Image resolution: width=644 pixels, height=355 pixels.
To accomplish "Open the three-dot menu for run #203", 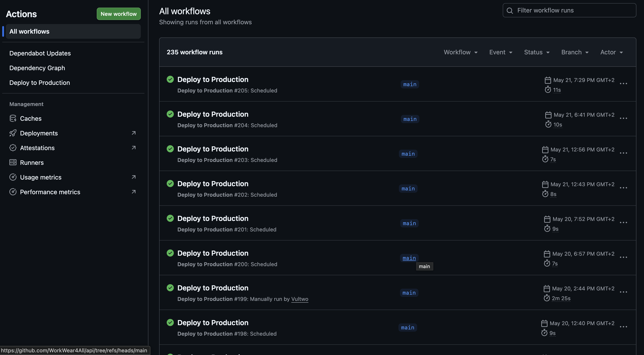I will point(623,153).
